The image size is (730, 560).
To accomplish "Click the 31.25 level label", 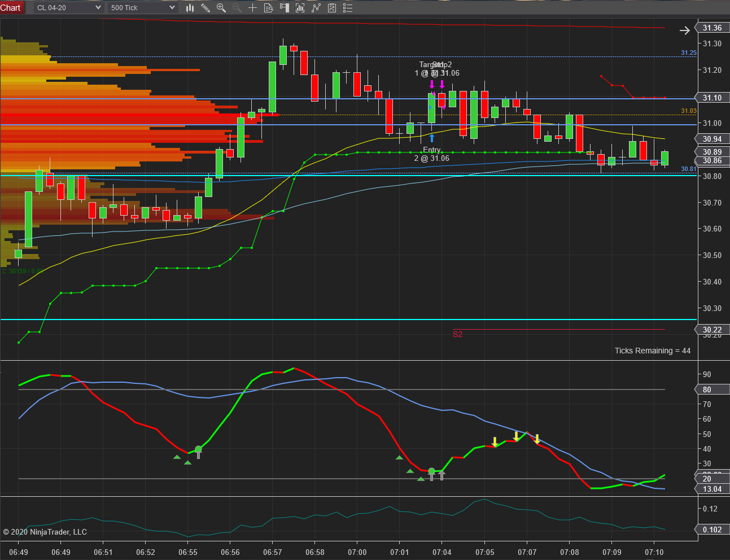I will 689,53.
